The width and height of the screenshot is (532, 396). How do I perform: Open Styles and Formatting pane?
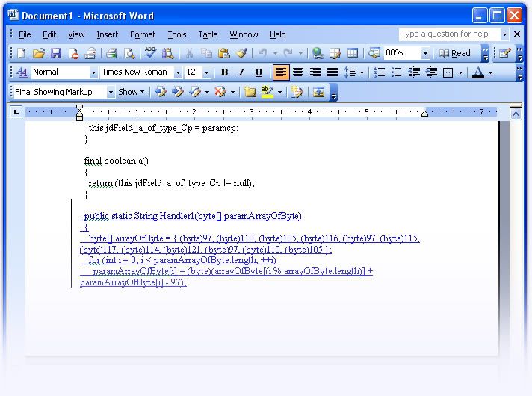[22, 72]
